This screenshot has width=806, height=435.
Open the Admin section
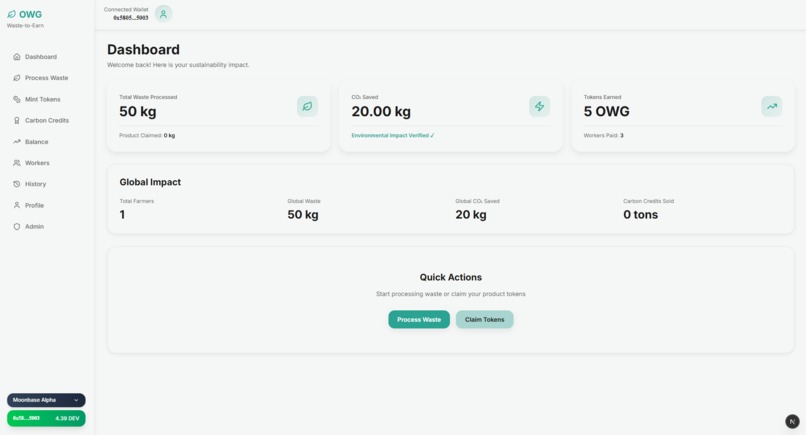(46, 227)
